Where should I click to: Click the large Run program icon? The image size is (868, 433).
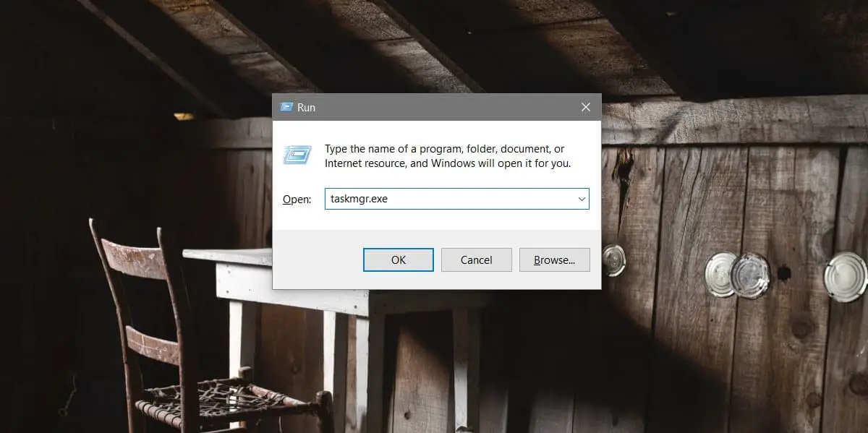pyautogui.click(x=297, y=154)
